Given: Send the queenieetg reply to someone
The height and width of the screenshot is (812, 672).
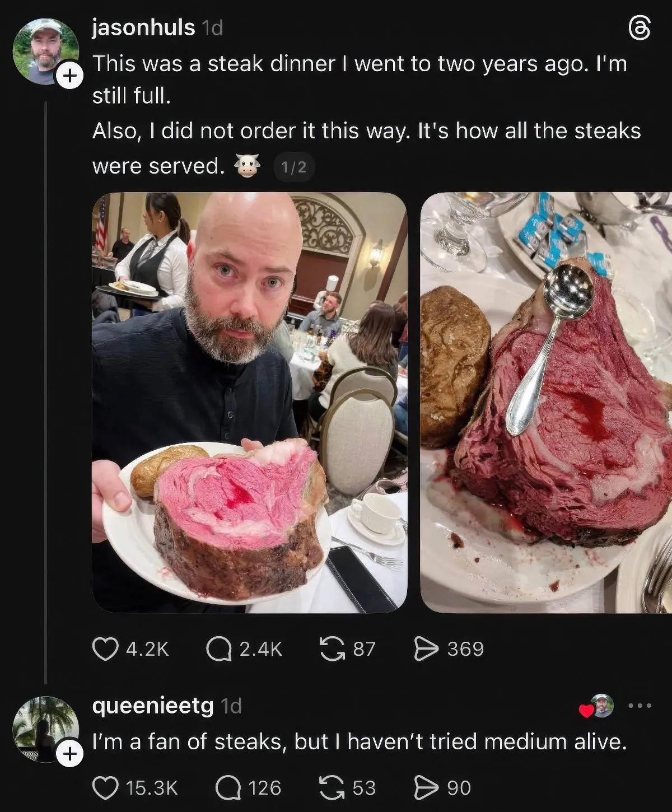Looking at the screenshot, I should 426,788.
